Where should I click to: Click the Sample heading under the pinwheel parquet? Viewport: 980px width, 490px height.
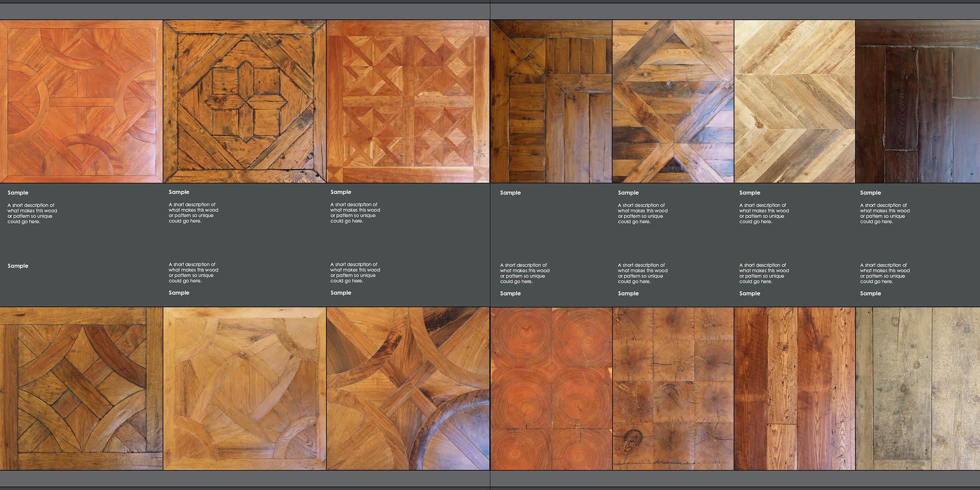click(x=341, y=192)
